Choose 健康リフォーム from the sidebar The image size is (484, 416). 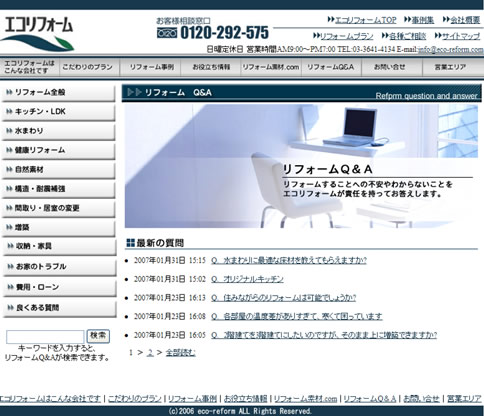coord(59,151)
